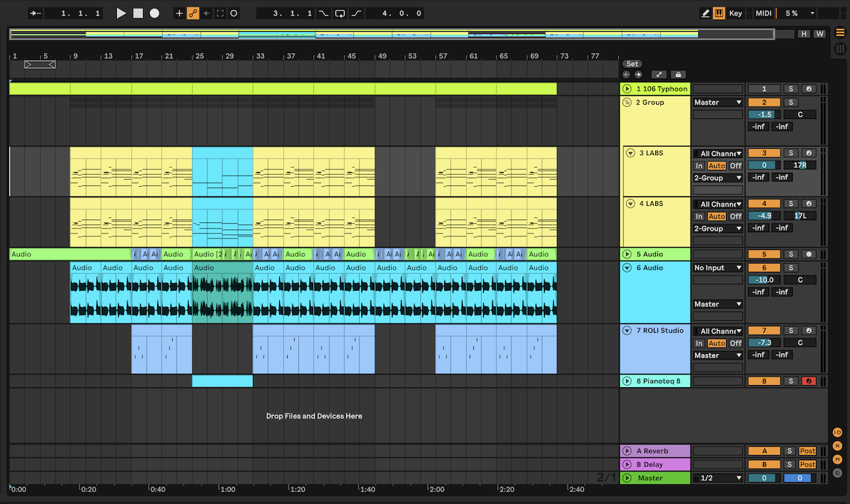Toggle Punch-Out switch icon
Viewport: 850px width, 504px height.
click(x=356, y=13)
